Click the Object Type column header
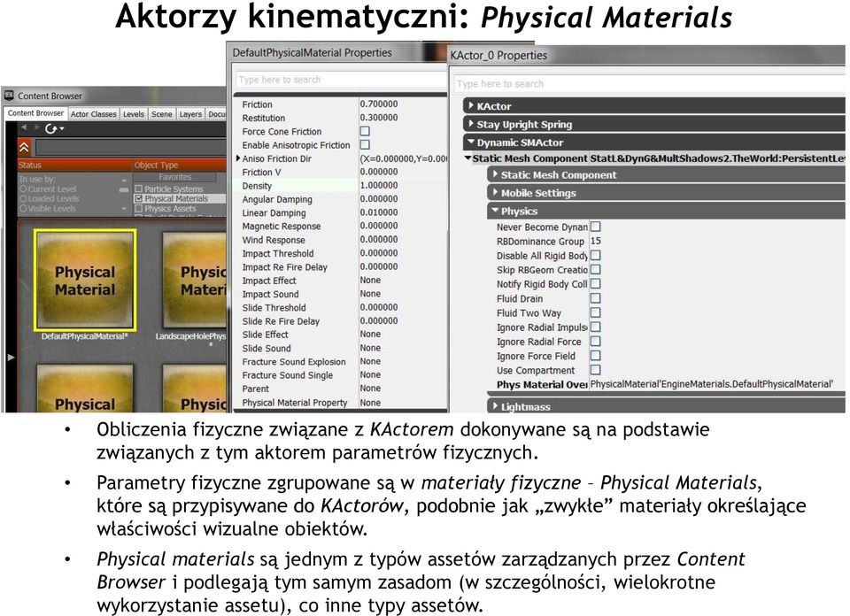This screenshot has height=616, width=850. 180,166
